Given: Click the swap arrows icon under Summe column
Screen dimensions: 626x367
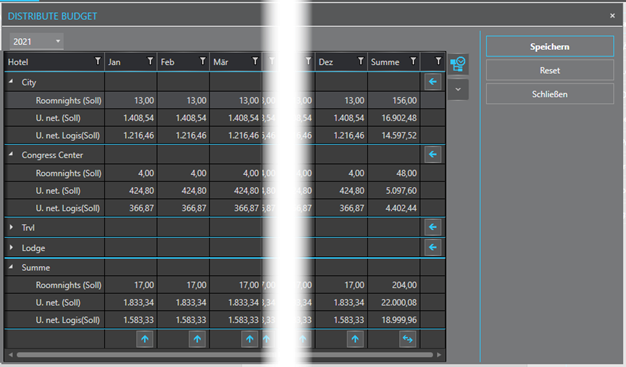Looking at the screenshot, I should click(x=408, y=339).
